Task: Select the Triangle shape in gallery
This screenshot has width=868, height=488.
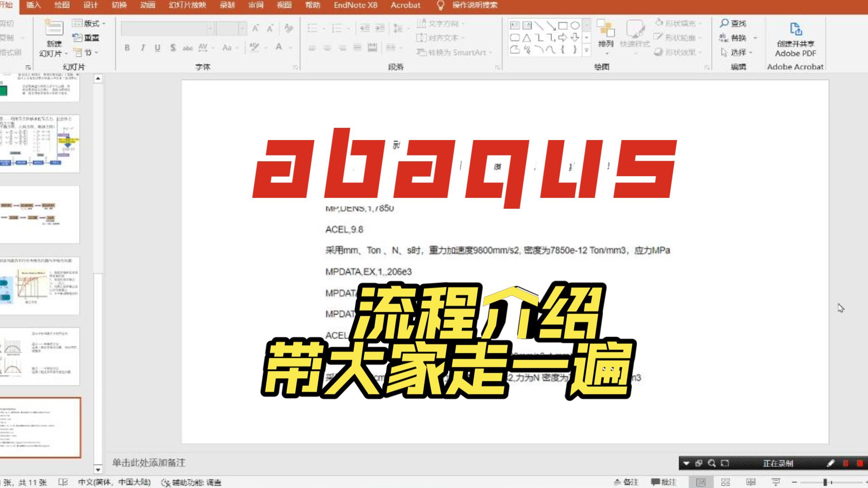Action: click(x=527, y=38)
